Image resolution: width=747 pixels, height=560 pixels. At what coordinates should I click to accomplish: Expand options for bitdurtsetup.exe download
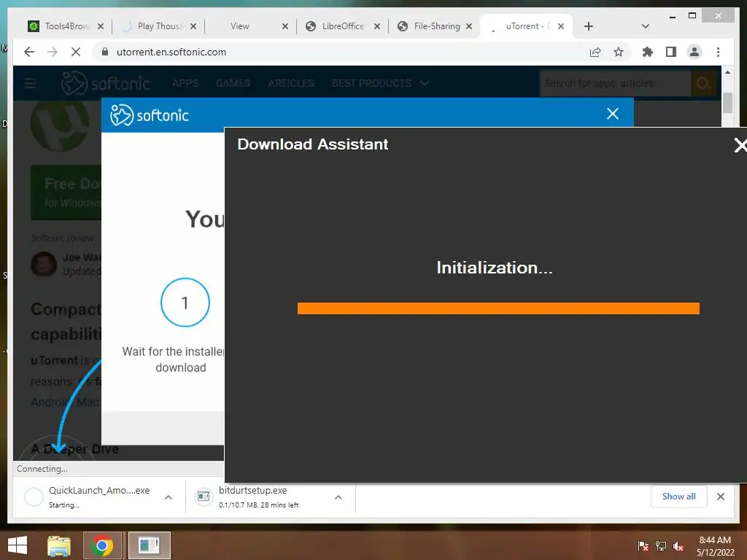coord(338,497)
